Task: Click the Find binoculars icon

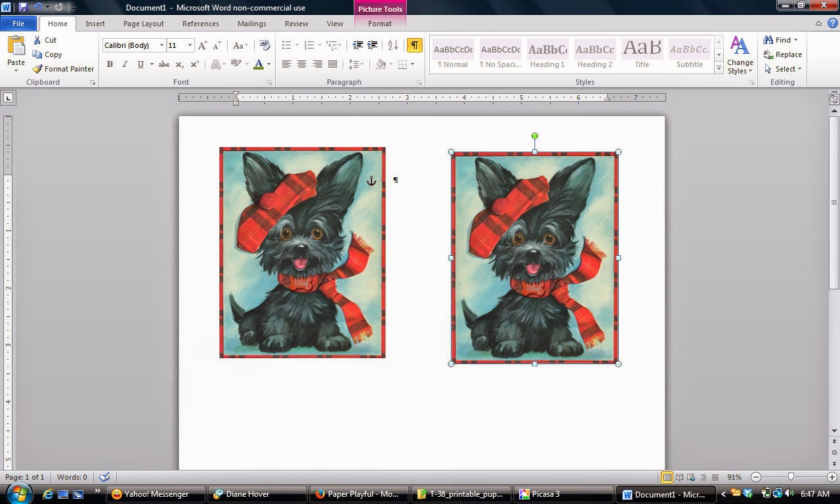Action: (768, 40)
